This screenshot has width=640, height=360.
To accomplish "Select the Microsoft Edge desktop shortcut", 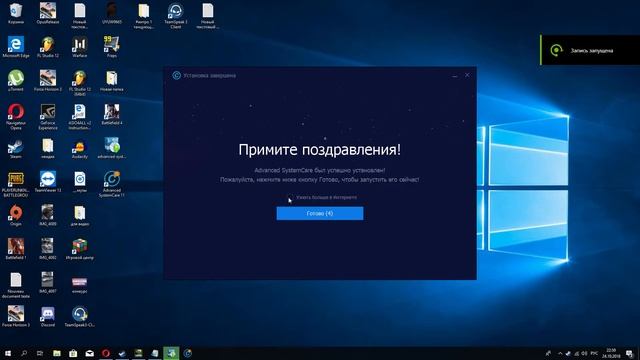I will [16, 47].
